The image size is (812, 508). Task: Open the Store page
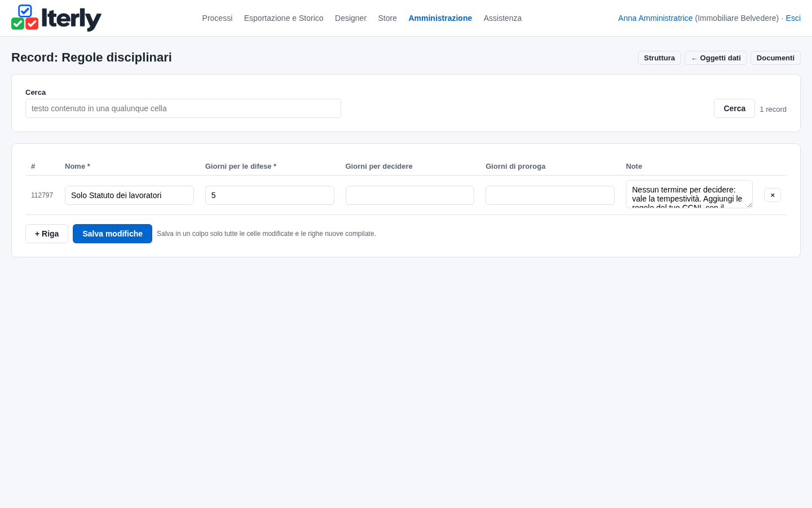[x=387, y=18]
